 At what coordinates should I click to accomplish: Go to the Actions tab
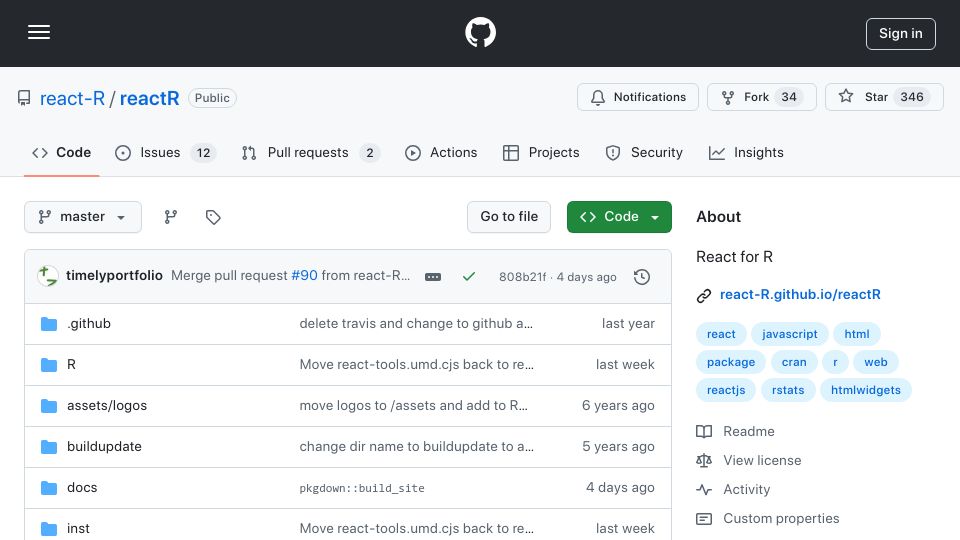coord(441,152)
